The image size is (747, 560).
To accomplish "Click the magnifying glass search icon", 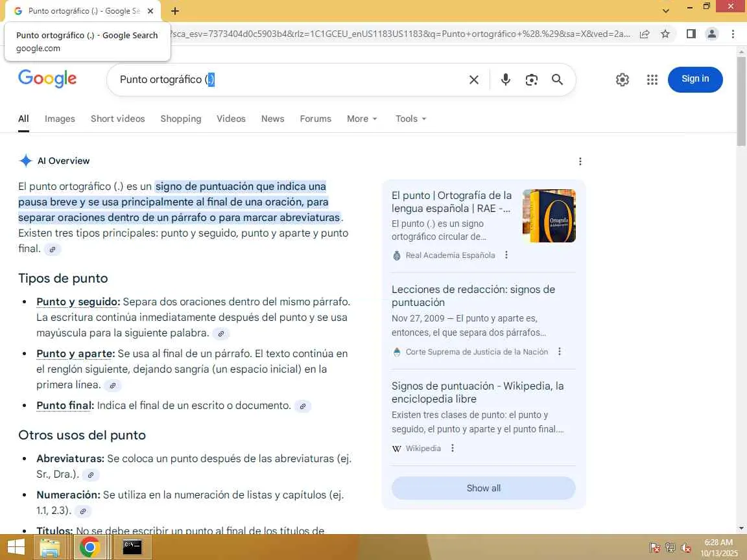I will tap(558, 80).
